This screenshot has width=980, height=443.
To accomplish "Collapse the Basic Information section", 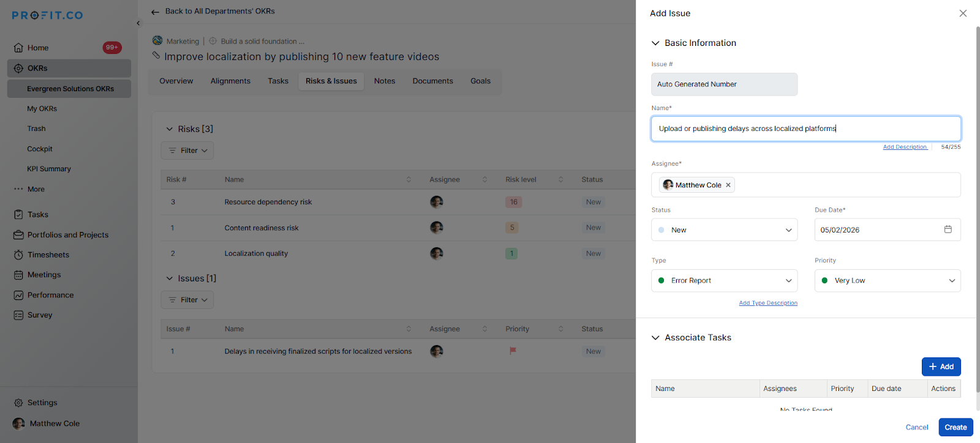I will pos(655,43).
